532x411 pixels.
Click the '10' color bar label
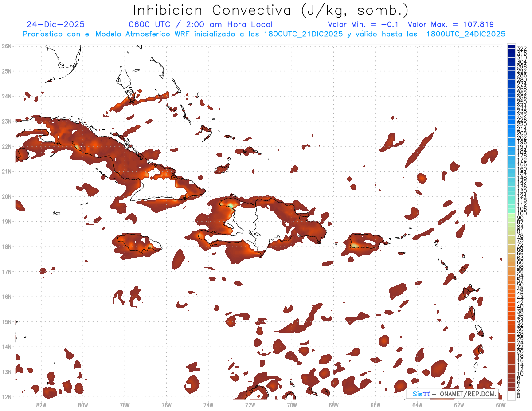coord(520,374)
